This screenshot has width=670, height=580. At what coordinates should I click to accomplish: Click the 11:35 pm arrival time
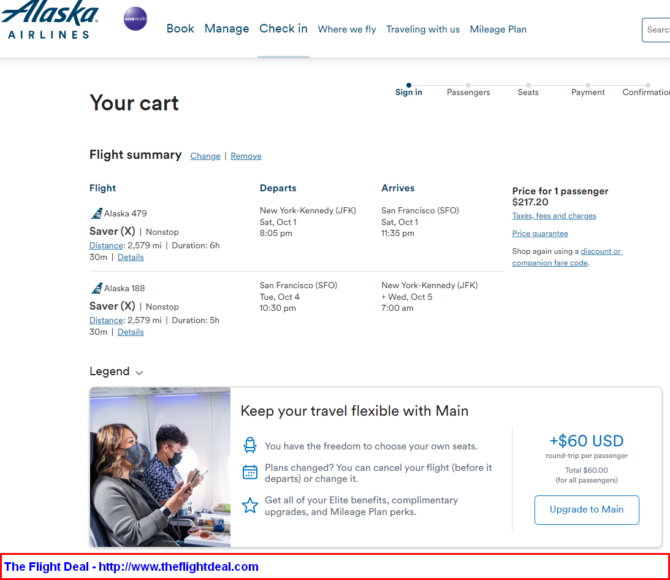click(398, 233)
